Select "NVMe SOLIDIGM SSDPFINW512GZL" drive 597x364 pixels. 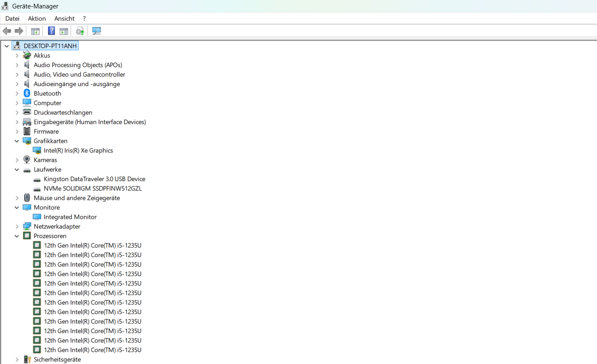click(93, 188)
